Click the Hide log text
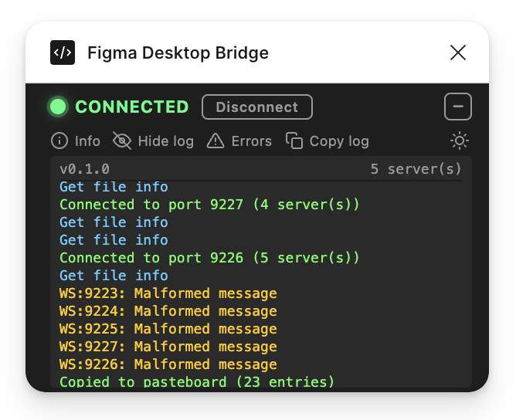 pos(166,141)
